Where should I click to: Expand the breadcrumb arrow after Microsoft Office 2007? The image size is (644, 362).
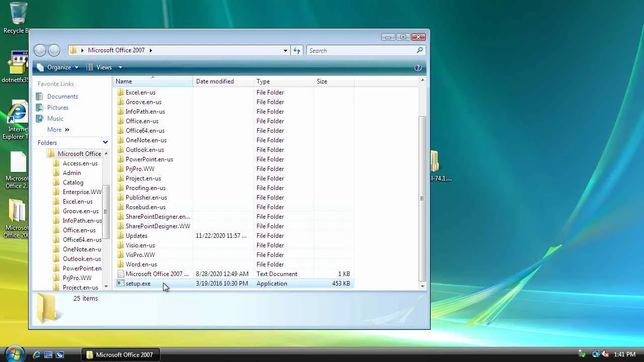(150, 50)
